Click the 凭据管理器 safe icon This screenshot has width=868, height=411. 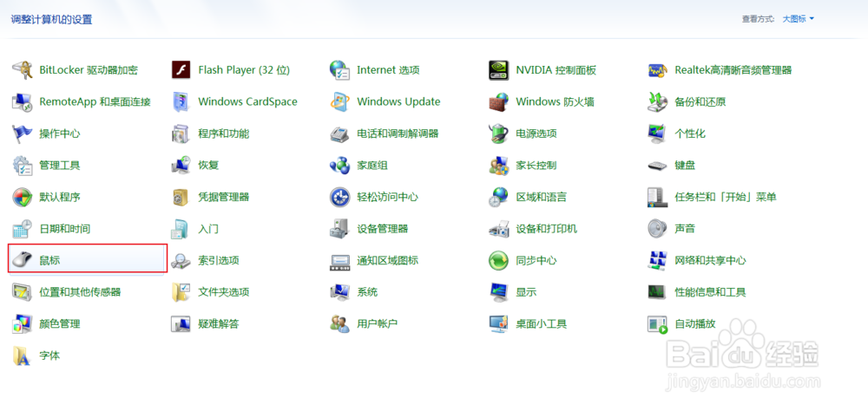181,197
